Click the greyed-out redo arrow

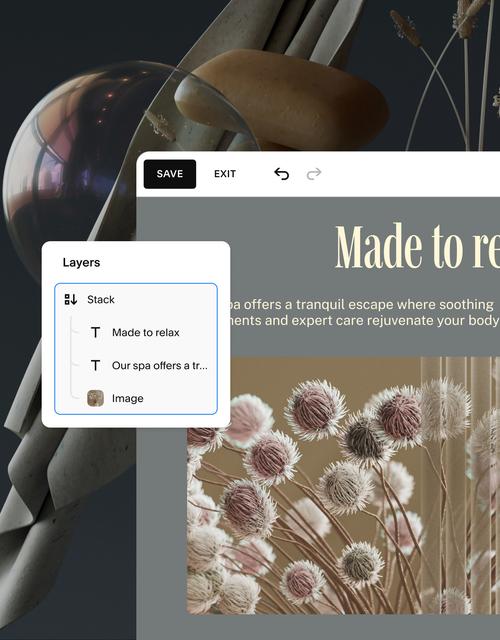point(314,174)
